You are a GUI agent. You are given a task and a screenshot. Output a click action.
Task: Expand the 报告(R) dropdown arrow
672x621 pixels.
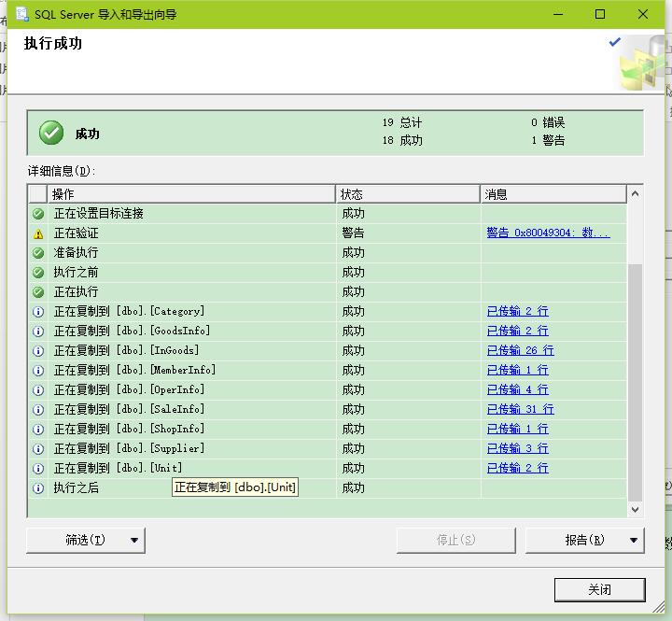pos(634,541)
